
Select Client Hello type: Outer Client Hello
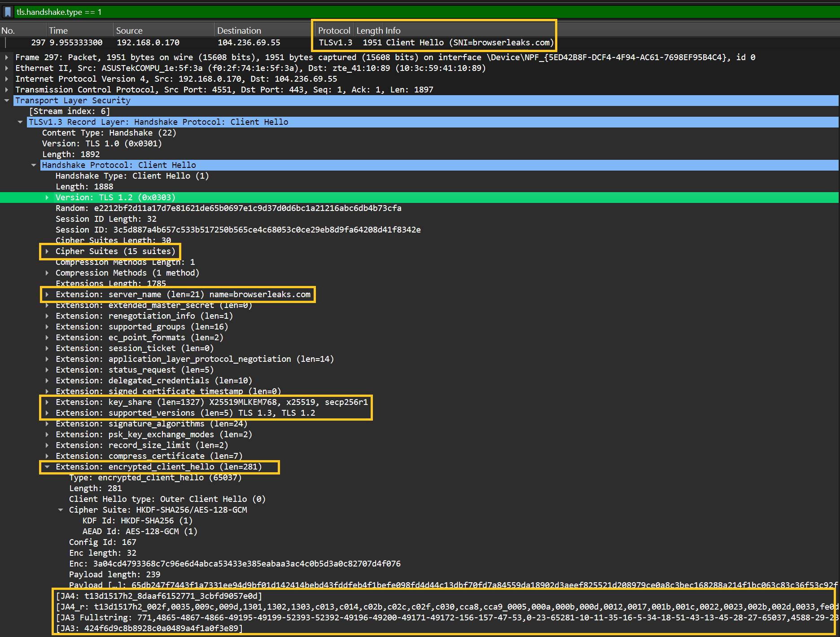click(167, 499)
